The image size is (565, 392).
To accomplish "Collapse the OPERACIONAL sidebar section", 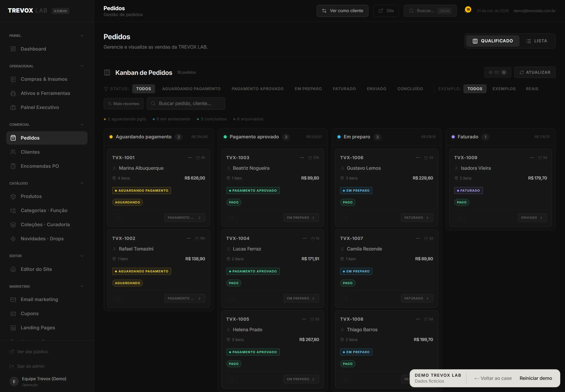I will pos(82,66).
